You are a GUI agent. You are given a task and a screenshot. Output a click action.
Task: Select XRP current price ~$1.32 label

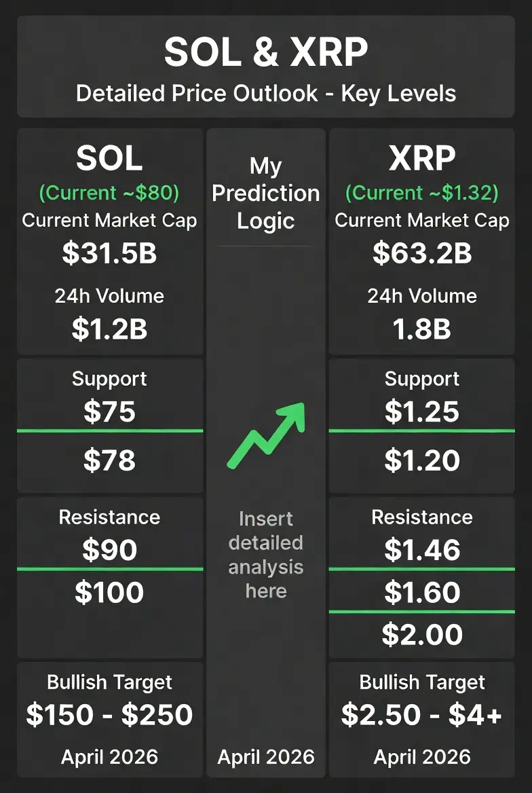[x=421, y=193]
